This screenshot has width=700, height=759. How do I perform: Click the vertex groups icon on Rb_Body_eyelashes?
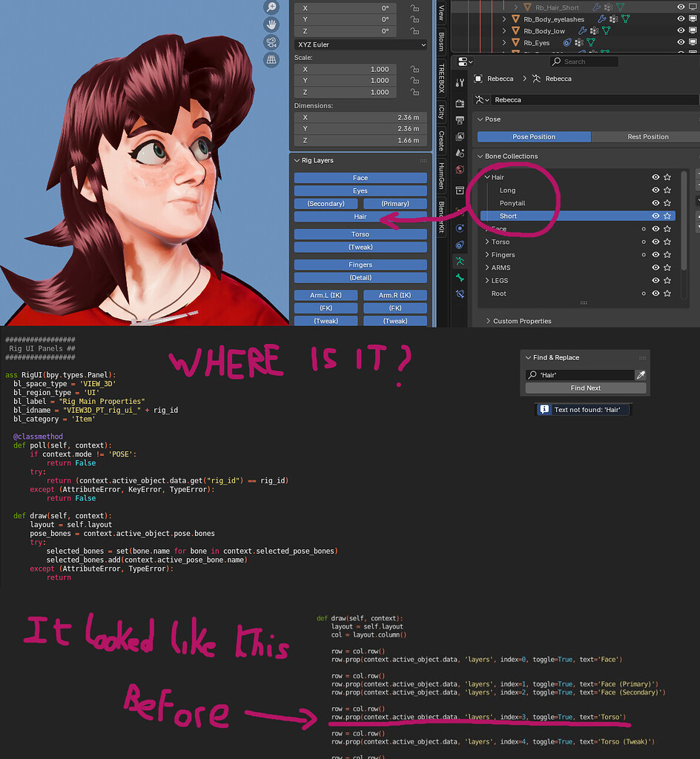point(613,19)
